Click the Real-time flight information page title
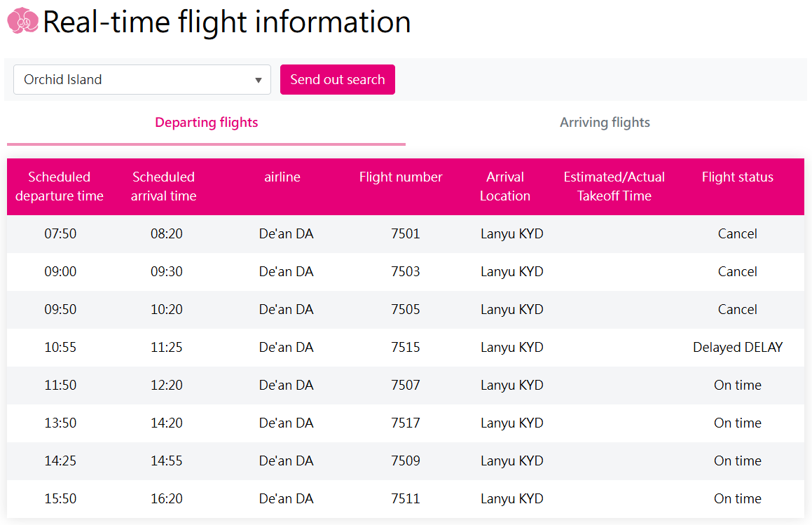Screen dimensions: 812x525 226,22
